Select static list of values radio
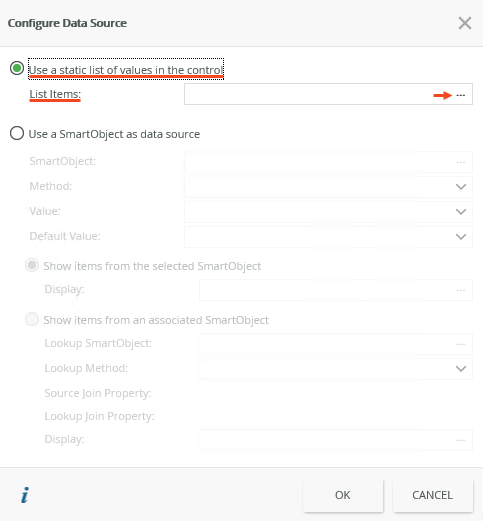This screenshot has width=483, height=521. [17, 68]
